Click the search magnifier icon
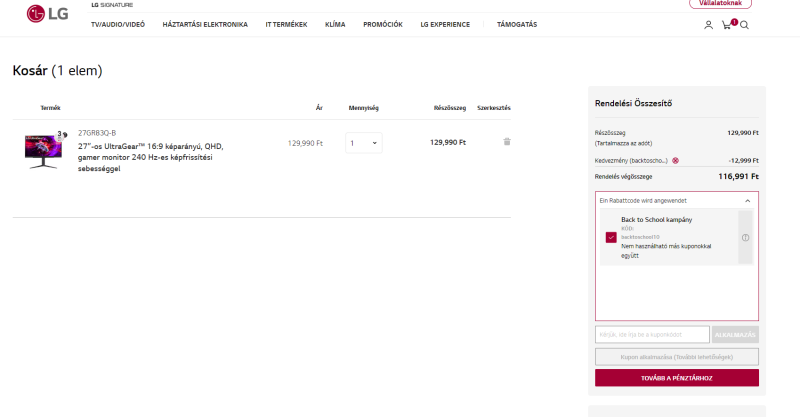The width and height of the screenshot is (800, 417). 744,25
